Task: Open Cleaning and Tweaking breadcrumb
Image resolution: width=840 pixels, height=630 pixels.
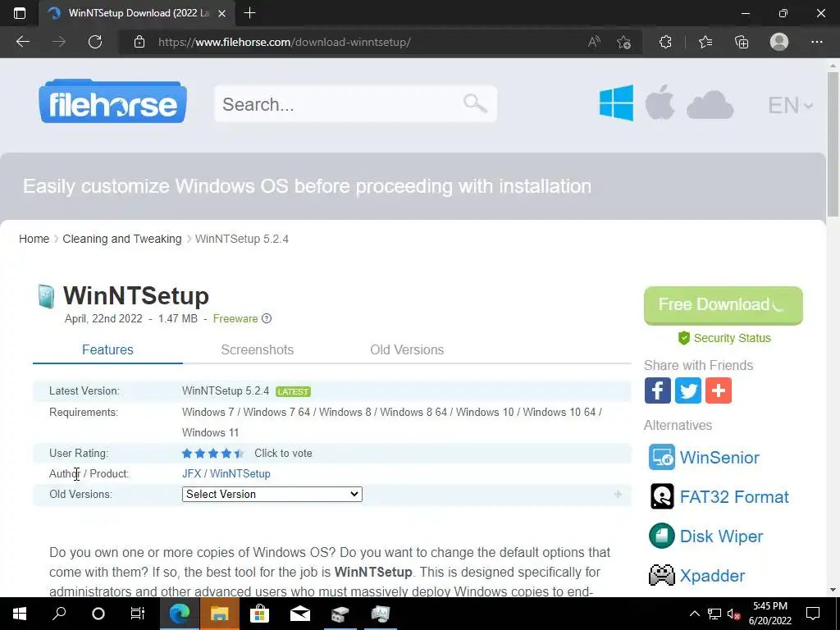Action: click(x=122, y=239)
